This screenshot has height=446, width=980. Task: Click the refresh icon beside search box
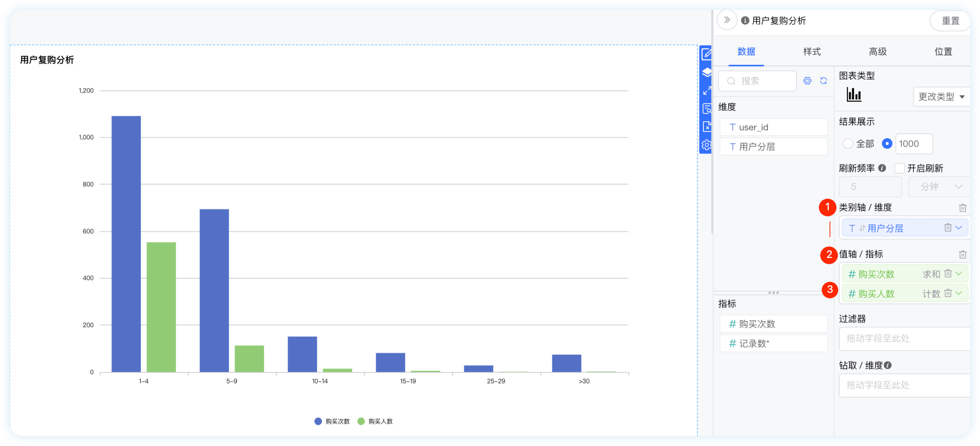(x=823, y=80)
